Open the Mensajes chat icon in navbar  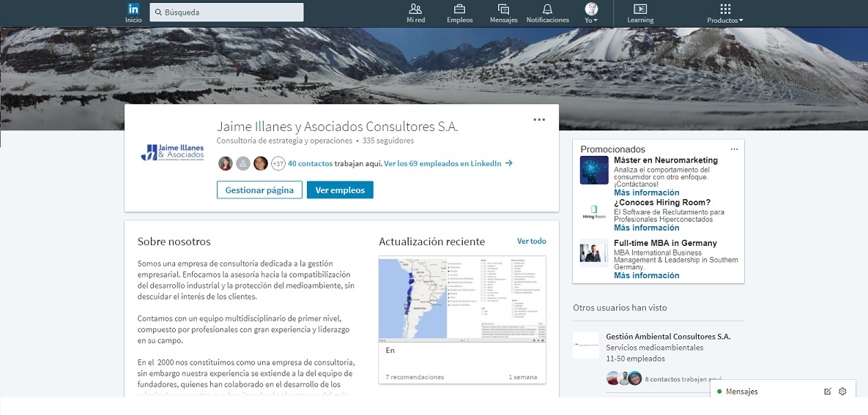point(503,9)
